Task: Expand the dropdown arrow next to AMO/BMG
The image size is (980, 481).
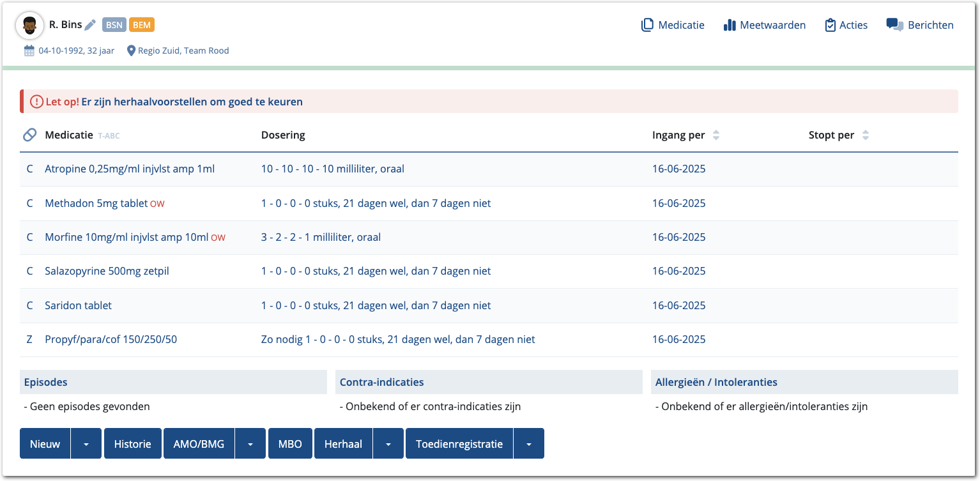Action: pos(250,444)
